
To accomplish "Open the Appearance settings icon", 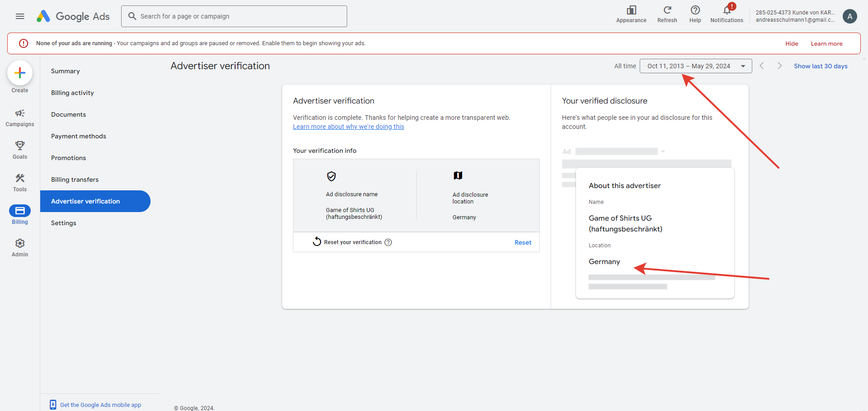I will [x=631, y=10].
